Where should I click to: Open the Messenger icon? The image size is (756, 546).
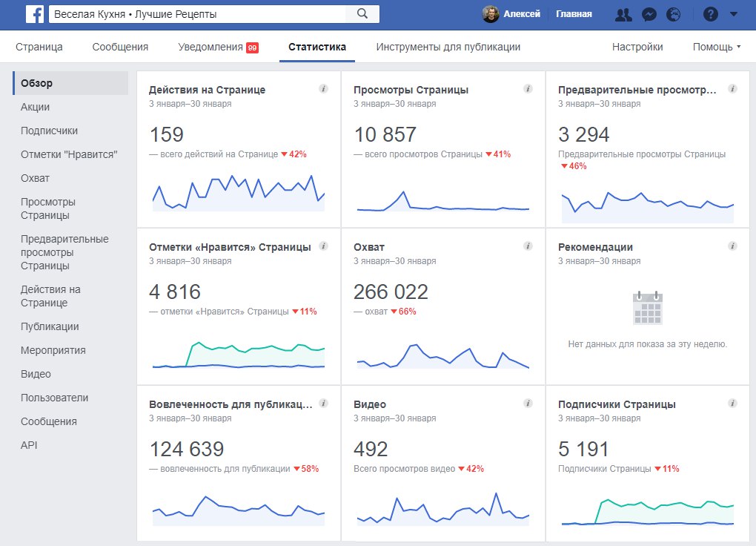tap(649, 14)
